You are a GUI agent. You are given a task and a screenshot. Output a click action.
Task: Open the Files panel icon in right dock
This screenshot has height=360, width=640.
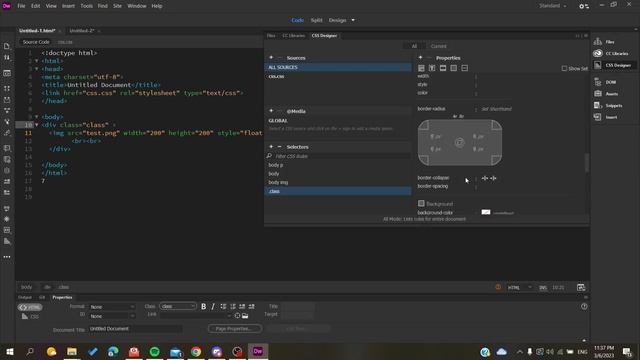[x=598, y=42]
